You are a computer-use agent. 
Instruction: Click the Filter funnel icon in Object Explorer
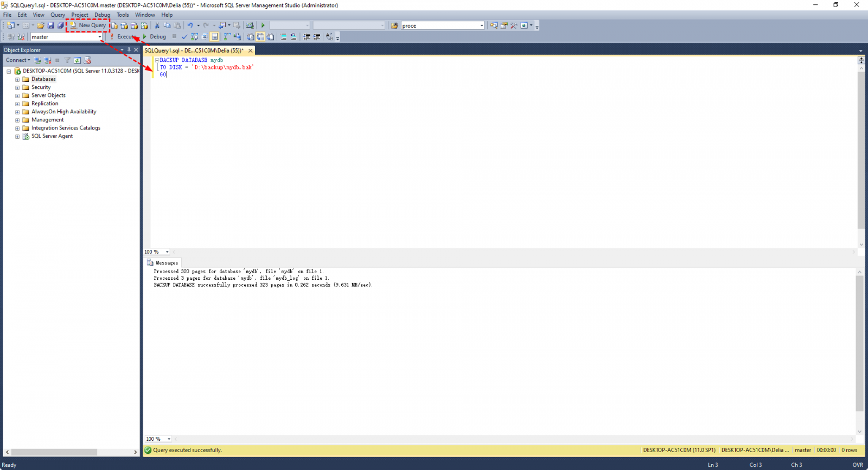pos(67,60)
